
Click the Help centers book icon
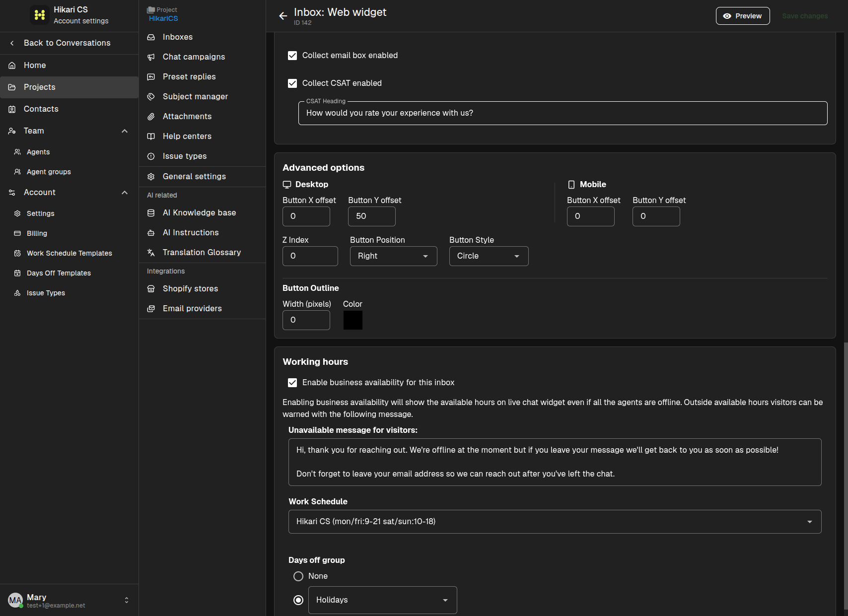point(151,137)
